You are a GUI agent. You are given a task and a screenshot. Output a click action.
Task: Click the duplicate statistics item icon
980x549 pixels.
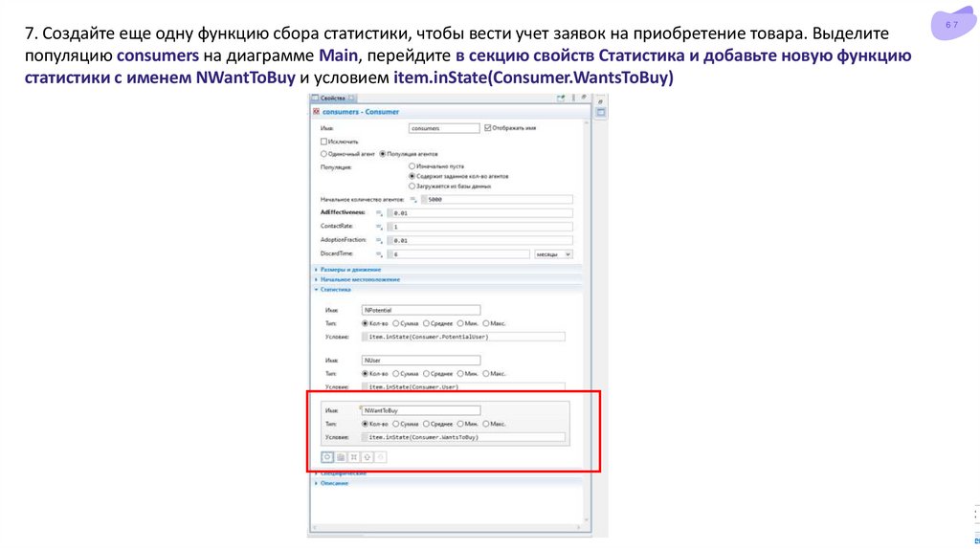341,457
